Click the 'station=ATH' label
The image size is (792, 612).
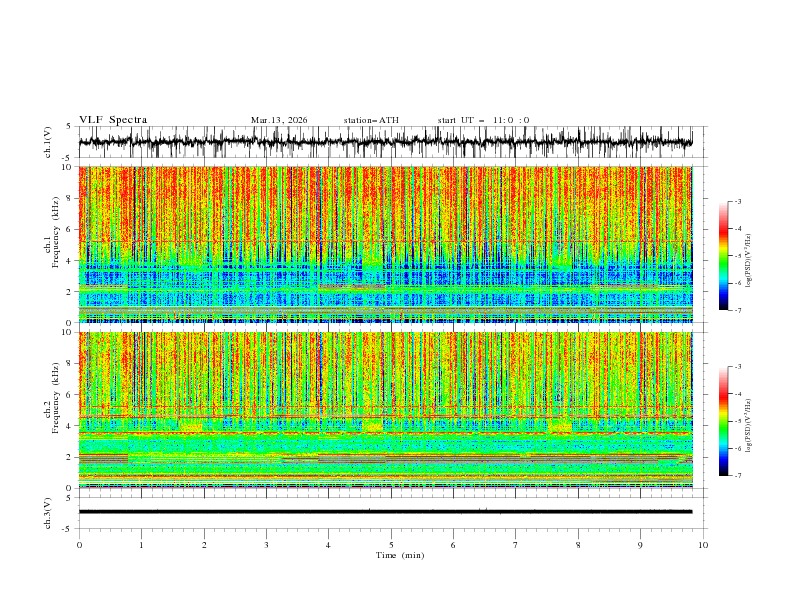pyautogui.click(x=371, y=120)
